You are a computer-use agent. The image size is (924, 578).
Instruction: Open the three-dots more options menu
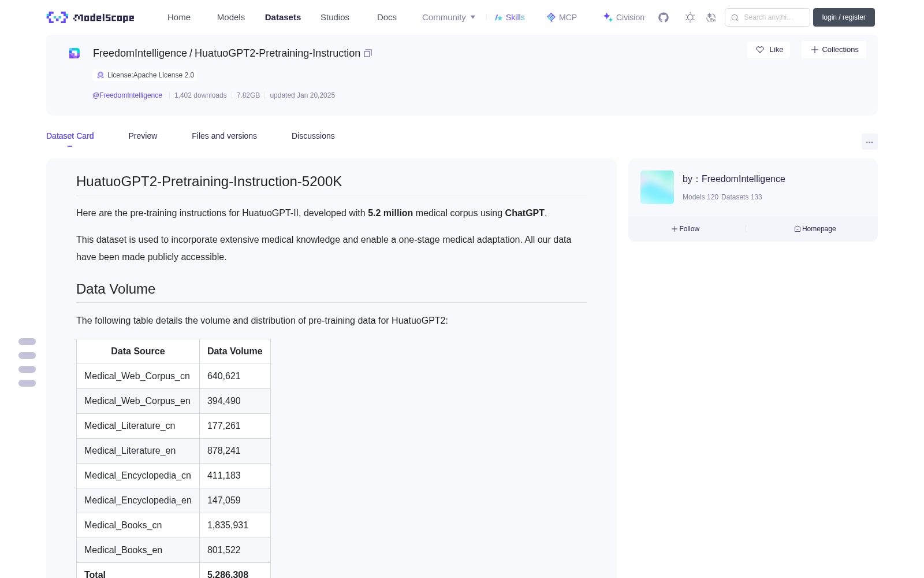pos(870,142)
